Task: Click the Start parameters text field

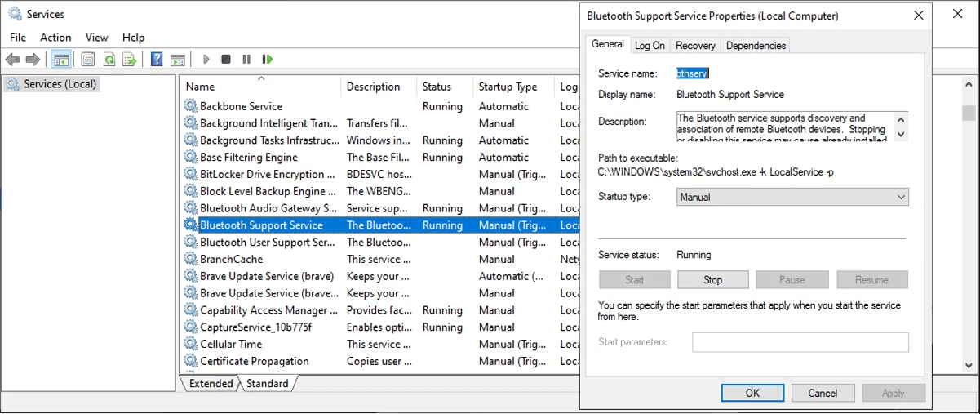Action: [800, 342]
